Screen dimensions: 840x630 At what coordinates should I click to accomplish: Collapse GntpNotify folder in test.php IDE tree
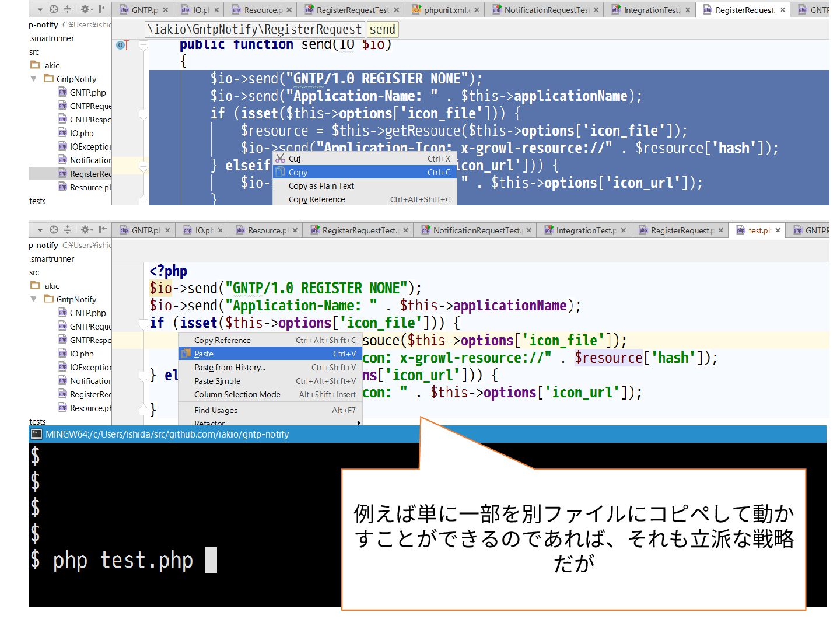pyautogui.click(x=33, y=299)
